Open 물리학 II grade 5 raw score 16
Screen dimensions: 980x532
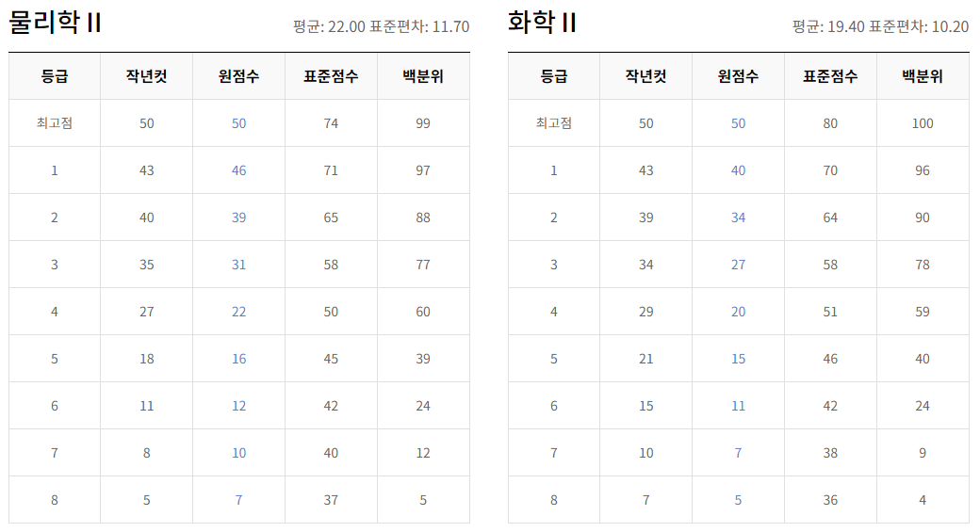click(238, 359)
